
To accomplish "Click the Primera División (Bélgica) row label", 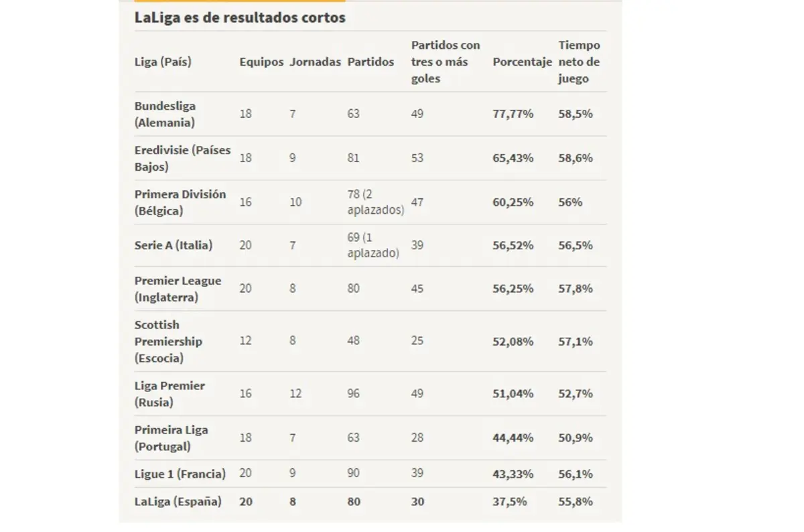I will click(180, 202).
